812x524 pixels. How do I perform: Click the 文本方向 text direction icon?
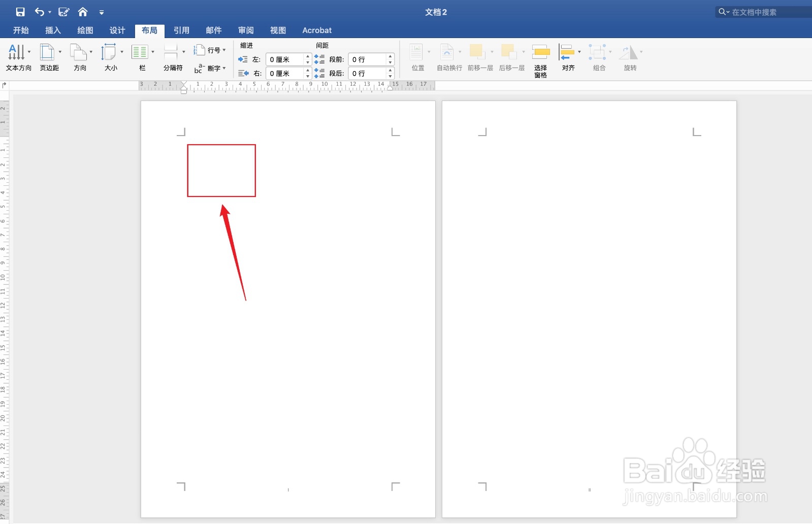[x=16, y=52]
